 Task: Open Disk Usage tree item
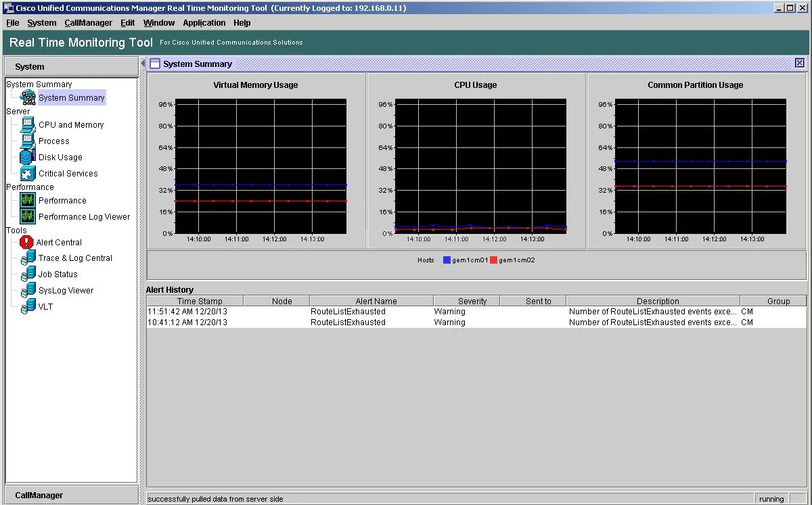coord(60,158)
